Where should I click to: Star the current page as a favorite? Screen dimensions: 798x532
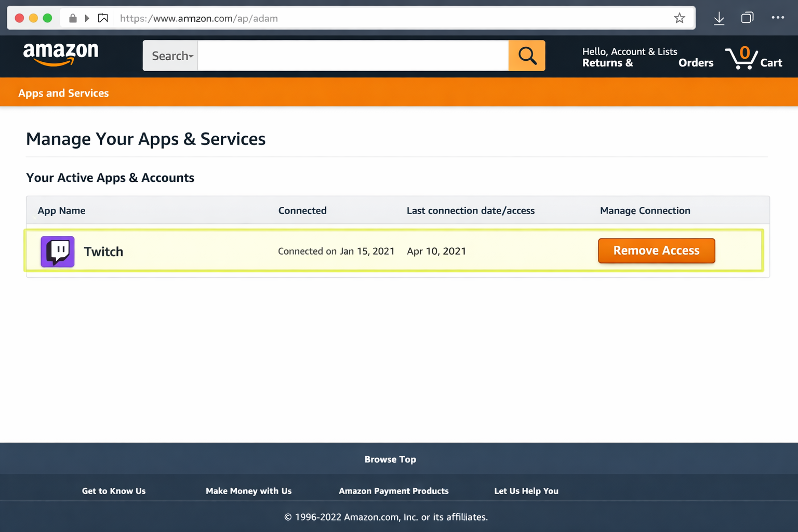(x=679, y=18)
